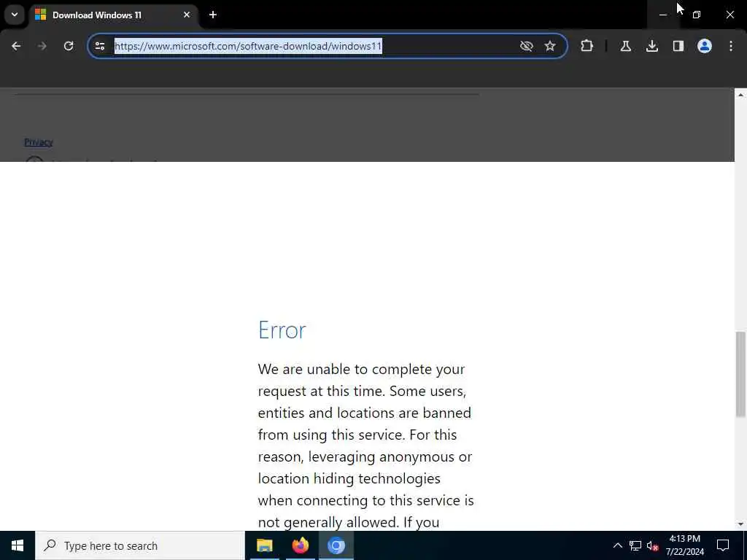Image resolution: width=747 pixels, height=560 pixels.
Task: Reload the Download Windows 11 page
Action: pos(69,46)
